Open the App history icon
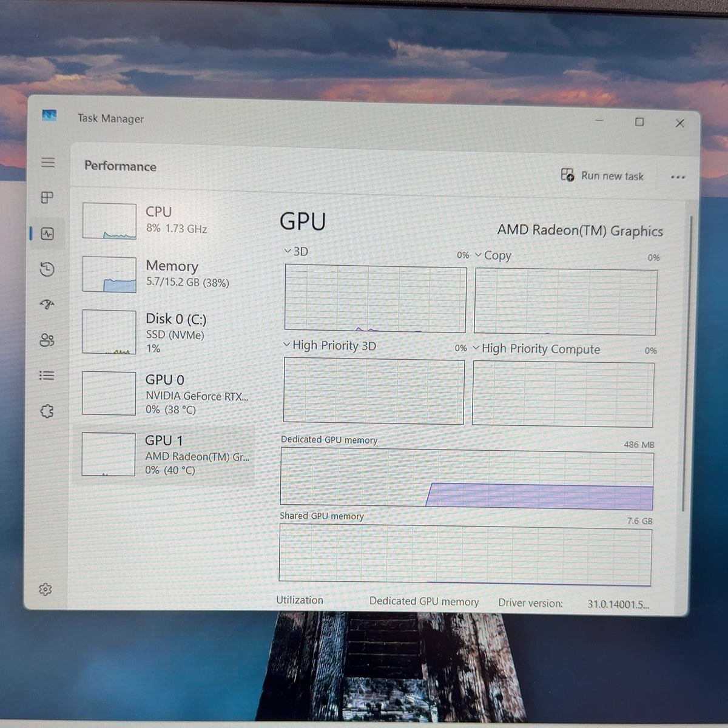This screenshot has height=728, width=728. coord(47,269)
